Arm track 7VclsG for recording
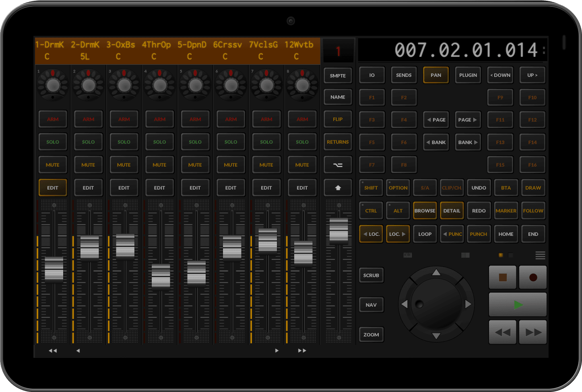Viewport: 582px width, 392px height. click(266, 120)
